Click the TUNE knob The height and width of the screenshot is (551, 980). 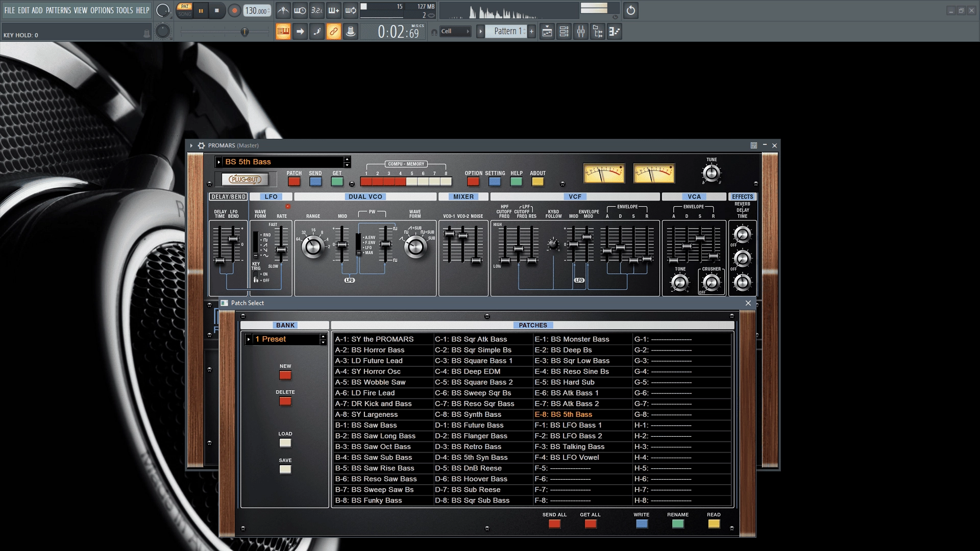click(x=712, y=174)
